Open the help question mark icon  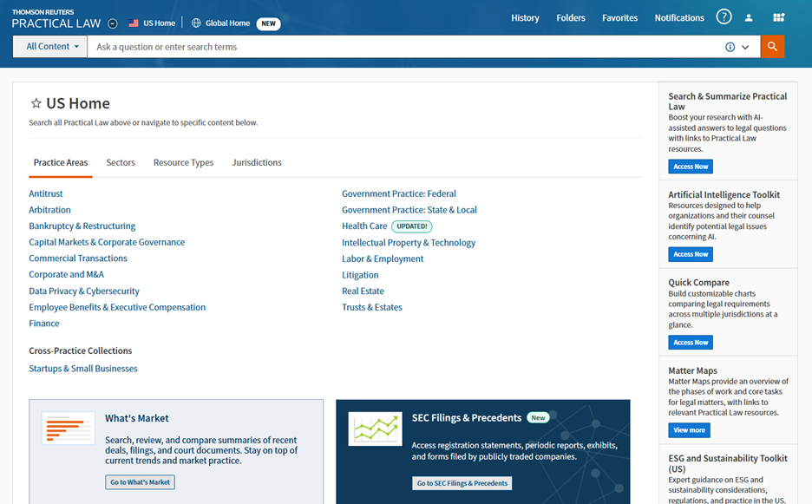click(x=724, y=17)
